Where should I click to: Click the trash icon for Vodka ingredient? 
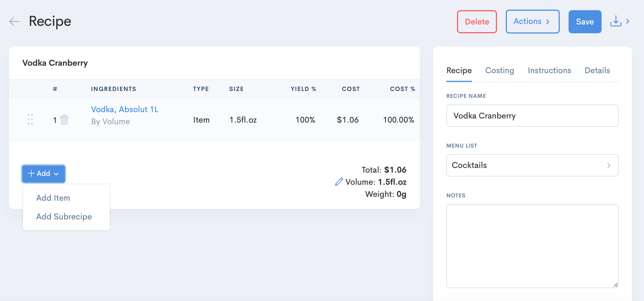[x=64, y=120]
